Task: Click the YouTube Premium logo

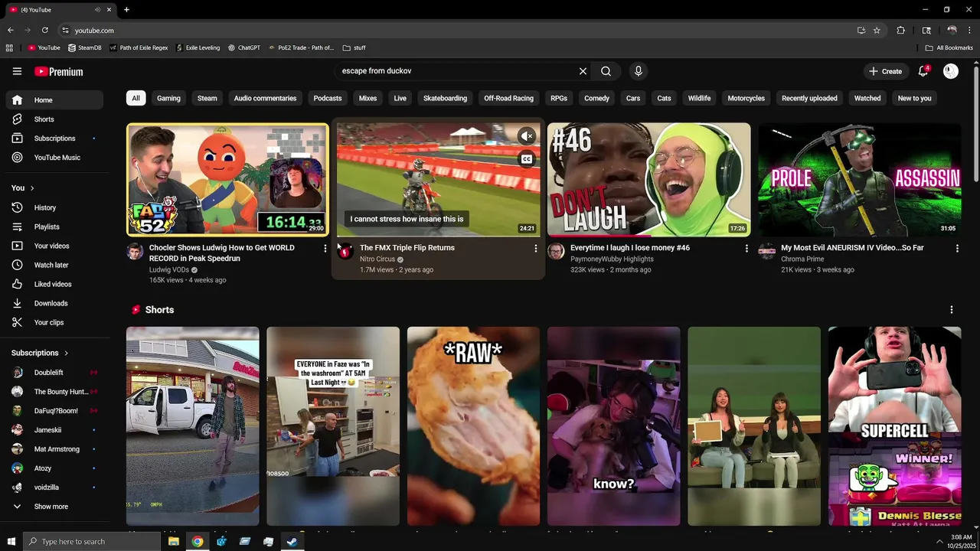Action: tap(59, 71)
